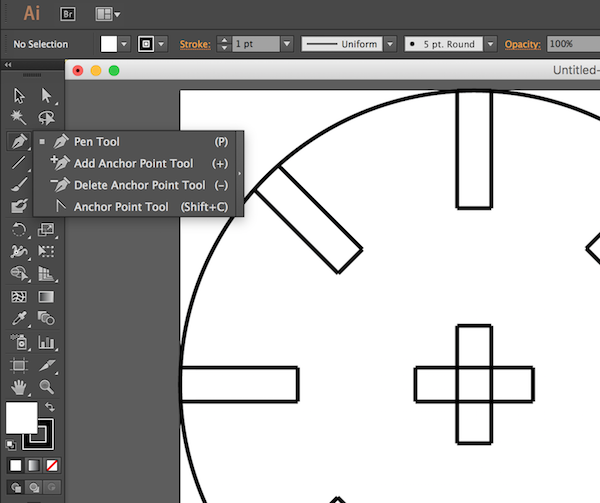Screen dimensions: 600x503
Task: Open the 5 pt. Round brush dropdown
Action: pyautogui.click(x=491, y=44)
